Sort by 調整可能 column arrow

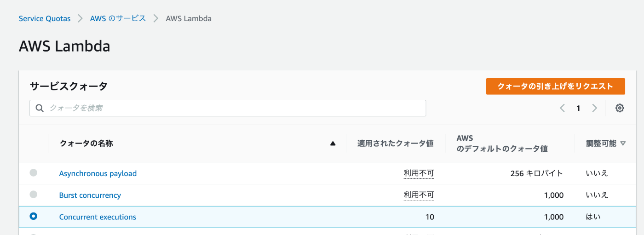[x=623, y=143]
